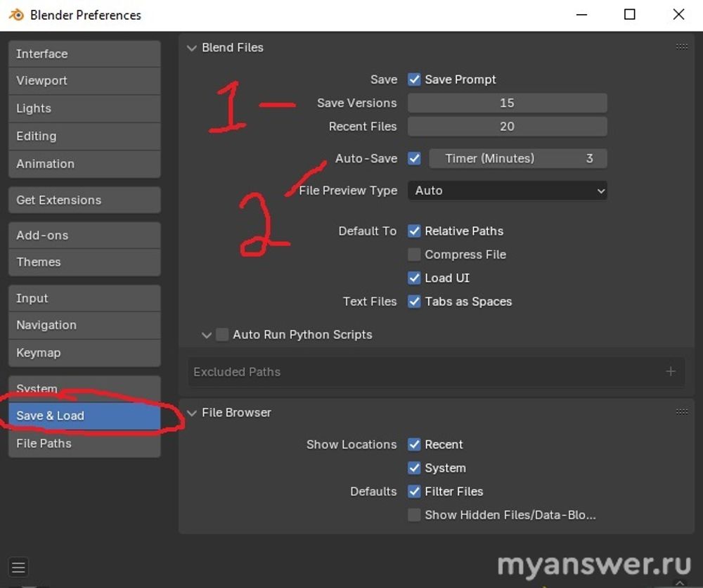The width and height of the screenshot is (703, 588).
Task: Open the File Preview Type dropdown
Action: [x=507, y=191]
